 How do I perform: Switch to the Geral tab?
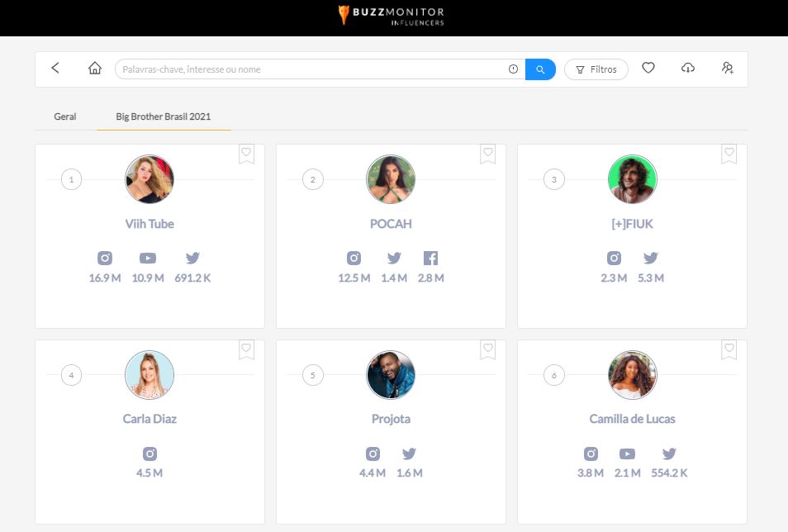(65, 116)
